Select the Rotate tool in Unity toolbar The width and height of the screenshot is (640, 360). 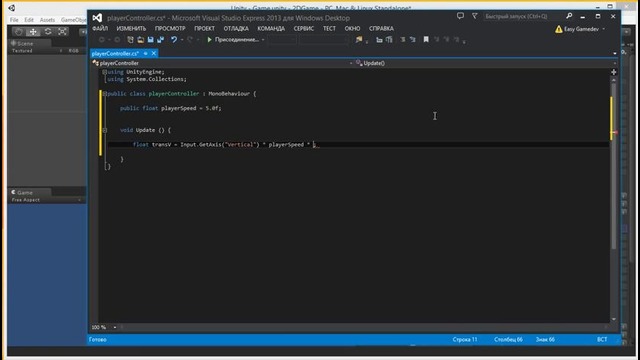pyautogui.click(x=48, y=32)
